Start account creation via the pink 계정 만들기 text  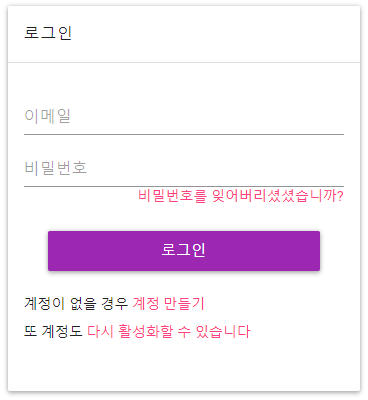coord(168,304)
